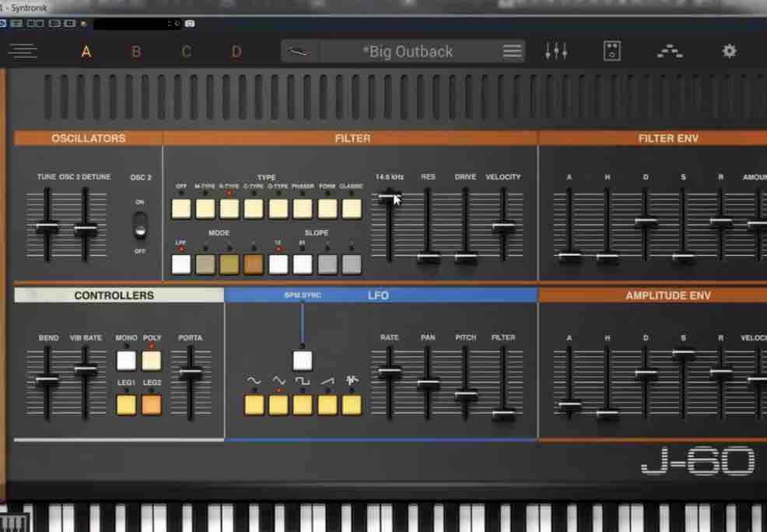Select the second tan filter mode button

205,264
